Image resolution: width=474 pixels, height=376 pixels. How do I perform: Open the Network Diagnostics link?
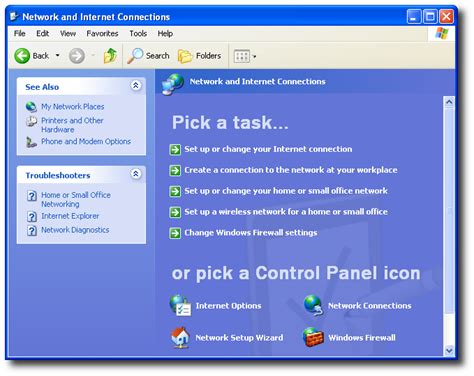75,230
